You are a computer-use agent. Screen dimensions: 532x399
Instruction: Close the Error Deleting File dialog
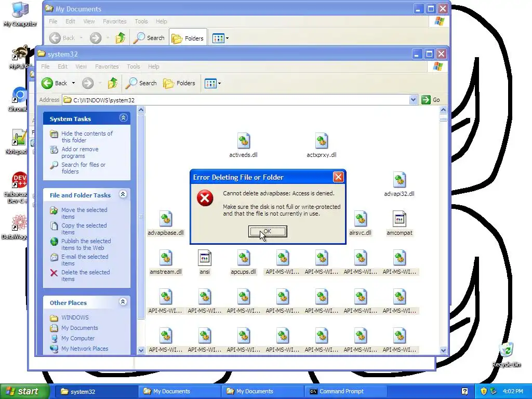pos(338,177)
